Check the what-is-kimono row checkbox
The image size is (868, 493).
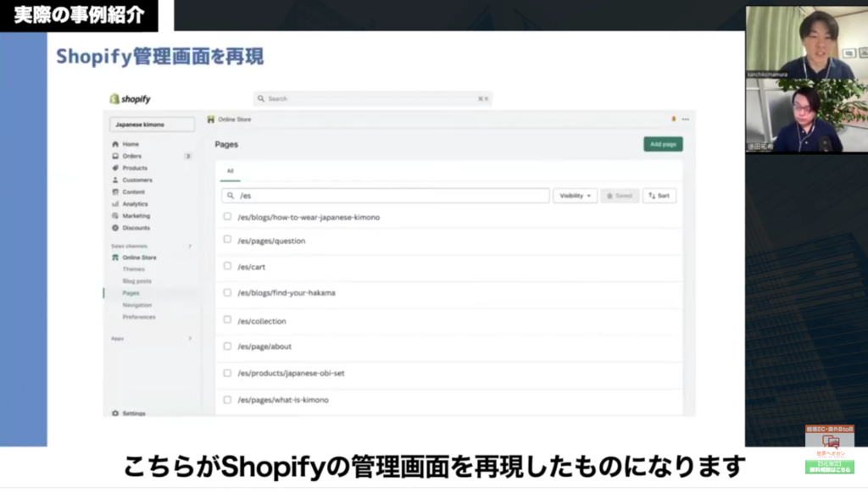point(227,400)
